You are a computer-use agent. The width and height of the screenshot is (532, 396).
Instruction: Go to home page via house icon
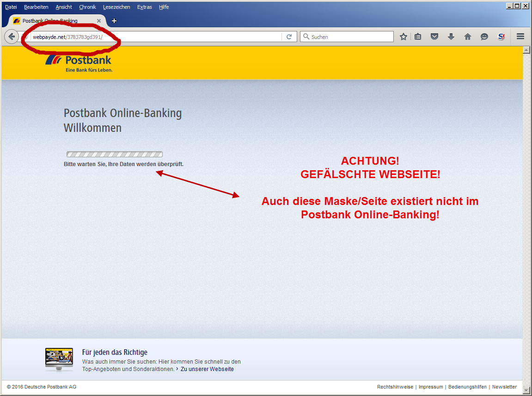(x=468, y=37)
